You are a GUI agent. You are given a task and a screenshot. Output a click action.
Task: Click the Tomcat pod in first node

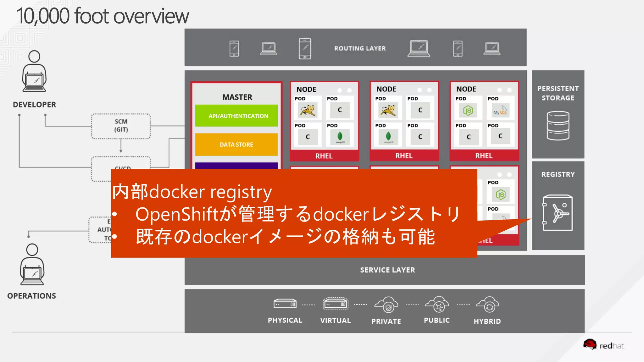point(307,111)
